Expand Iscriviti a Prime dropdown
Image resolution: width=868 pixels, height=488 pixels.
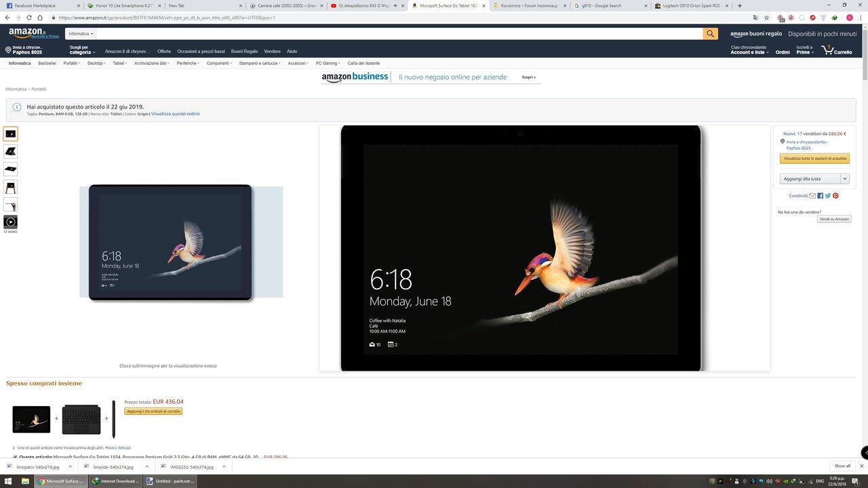coord(805,50)
